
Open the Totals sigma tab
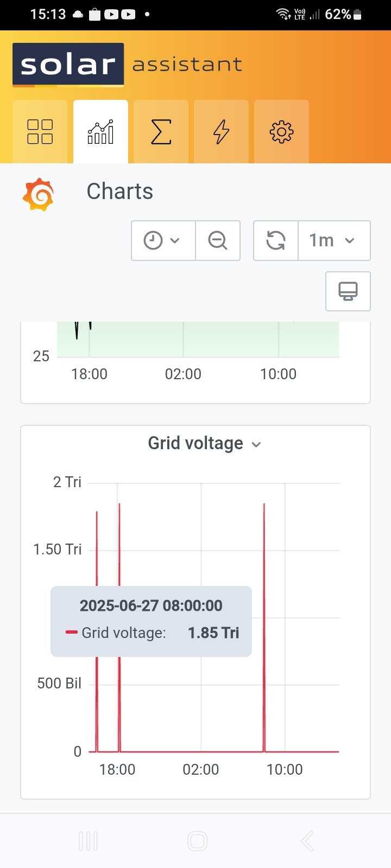click(x=161, y=131)
